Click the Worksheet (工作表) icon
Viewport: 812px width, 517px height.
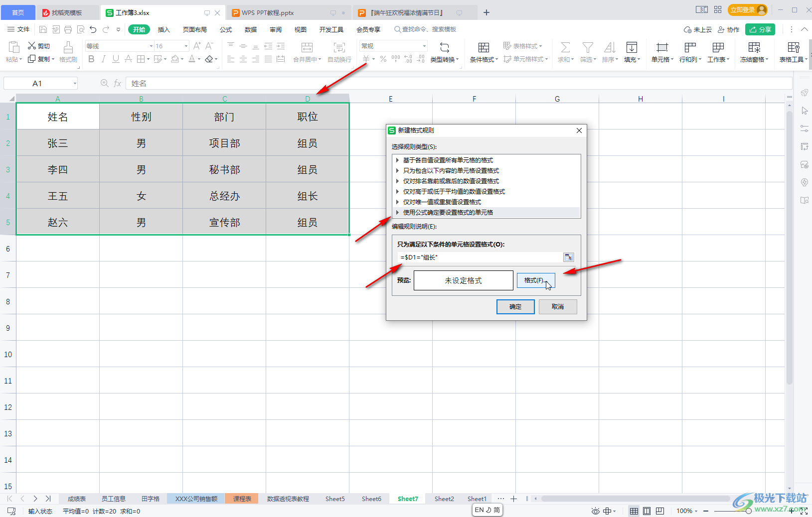click(718, 47)
